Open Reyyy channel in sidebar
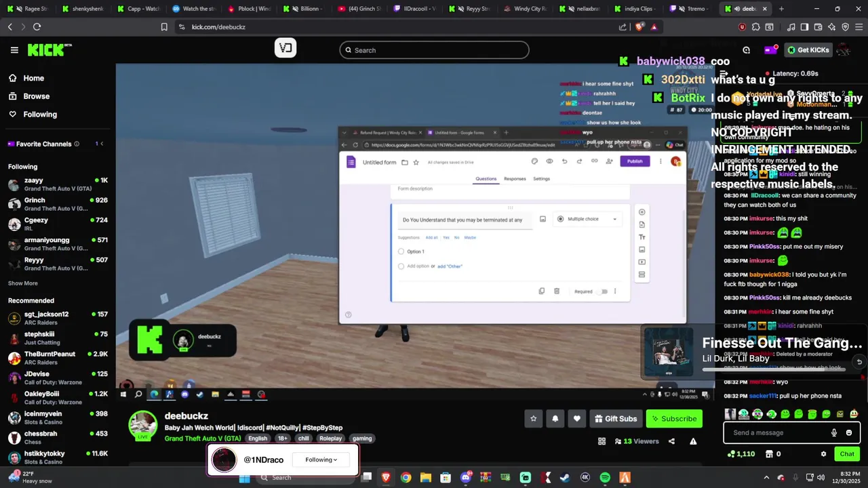 (x=58, y=264)
